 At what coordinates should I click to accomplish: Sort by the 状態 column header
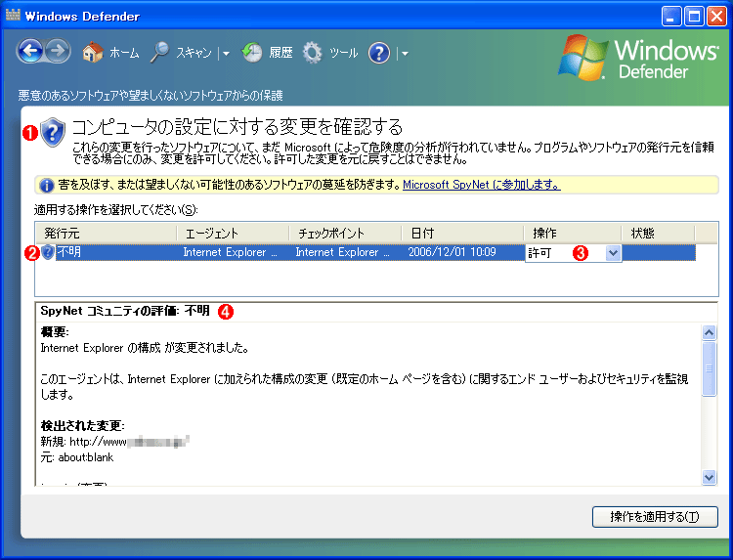coord(658,233)
